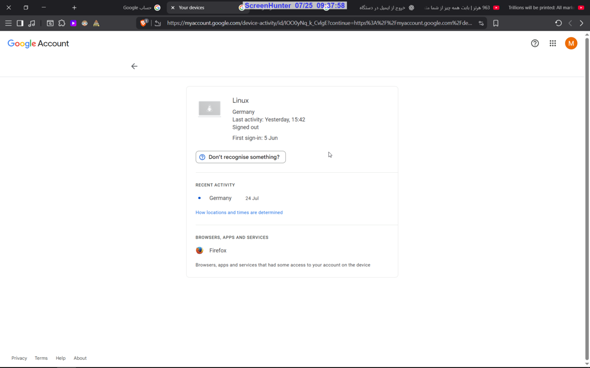This screenshot has height=368, width=590.
Task: Open the Brave main menu (hamburger icon)
Action: (8, 23)
